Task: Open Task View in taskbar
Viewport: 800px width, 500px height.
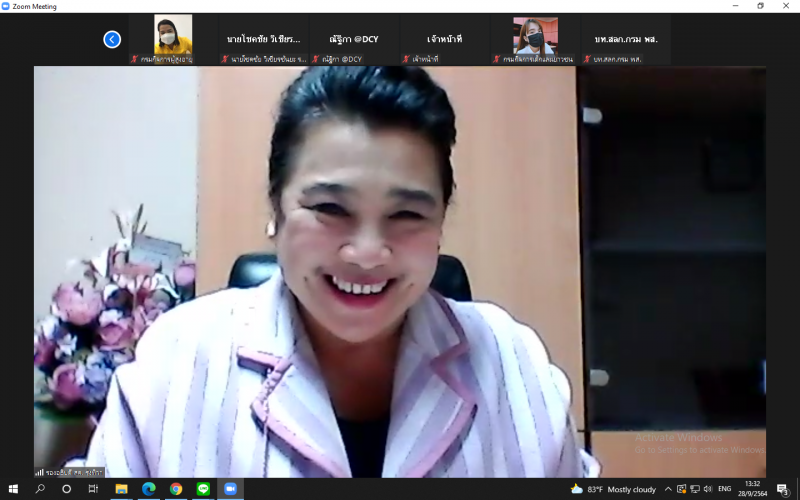Action: pyautogui.click(x=93, y=489)
